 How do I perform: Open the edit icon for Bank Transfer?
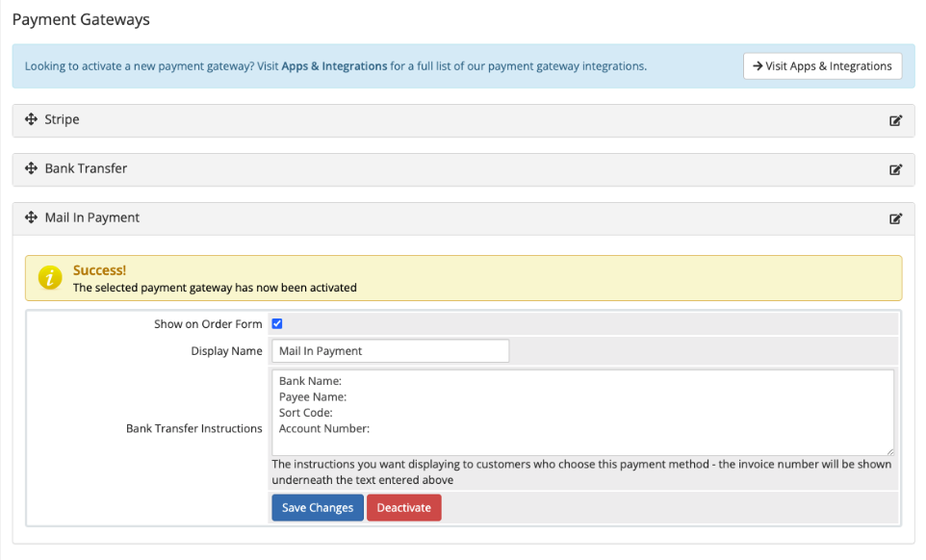pos(895,168)
